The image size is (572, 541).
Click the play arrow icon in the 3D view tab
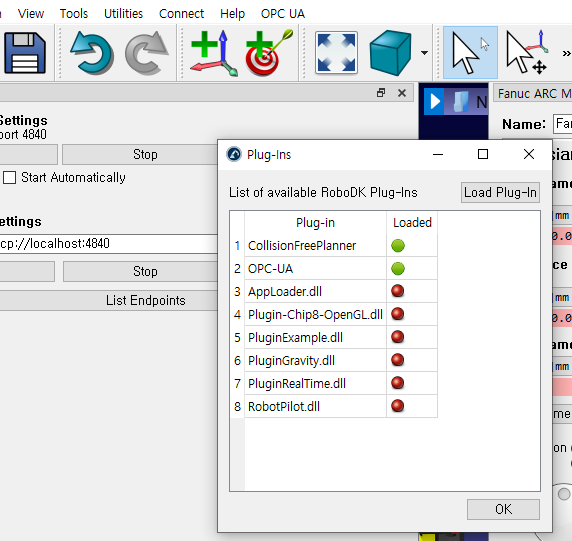coord(434,101)
